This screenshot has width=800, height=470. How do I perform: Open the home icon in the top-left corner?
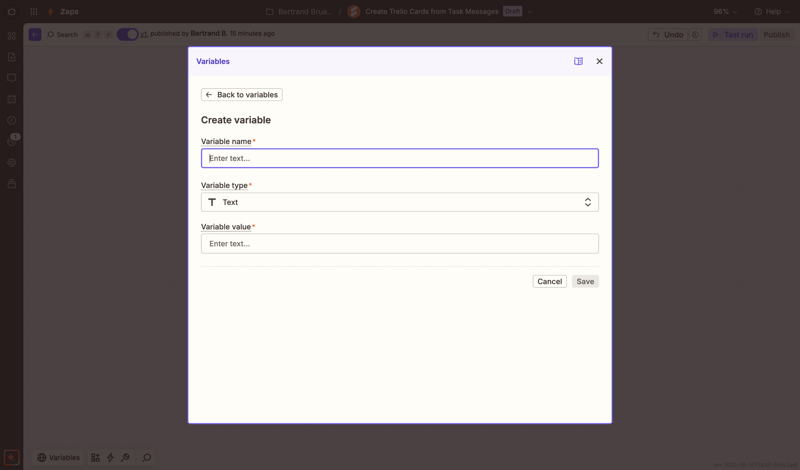pyautogui.click(x=11, y=11)
